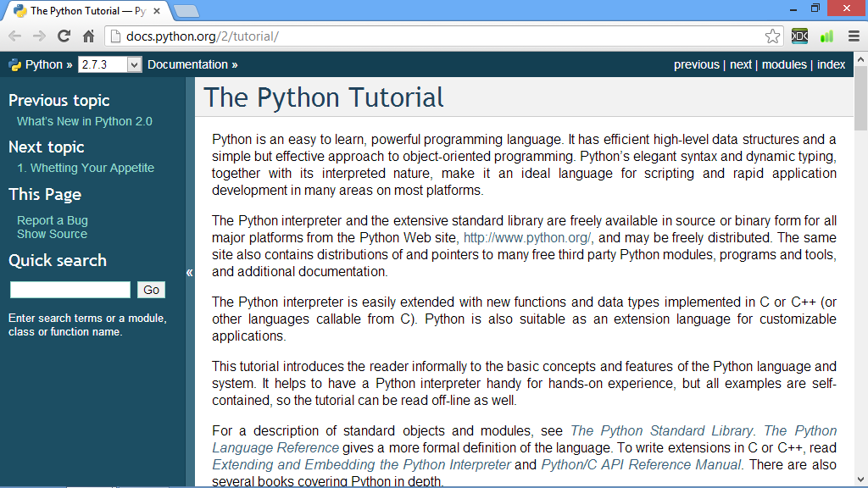
Task: Open the 2.7.3 version dropdown
Action: coord(109,64)
